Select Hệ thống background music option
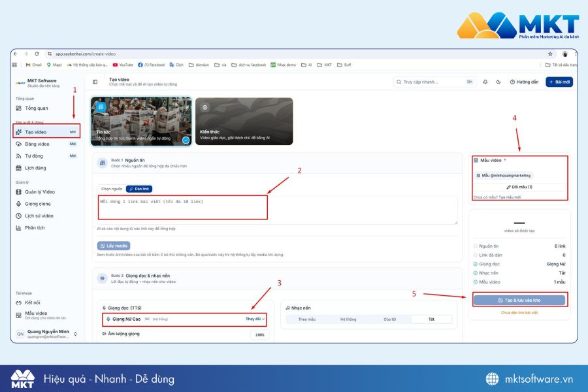 [348, 319]
